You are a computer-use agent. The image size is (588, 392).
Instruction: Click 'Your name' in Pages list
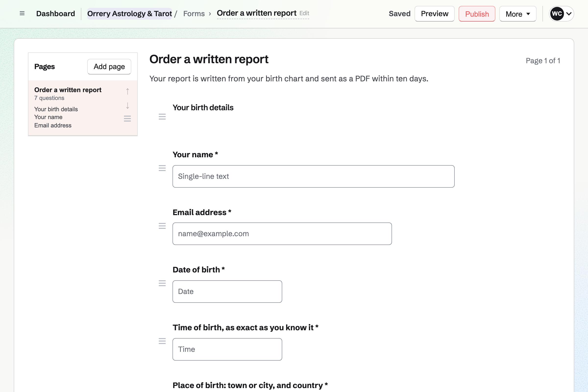pos(48,117)
